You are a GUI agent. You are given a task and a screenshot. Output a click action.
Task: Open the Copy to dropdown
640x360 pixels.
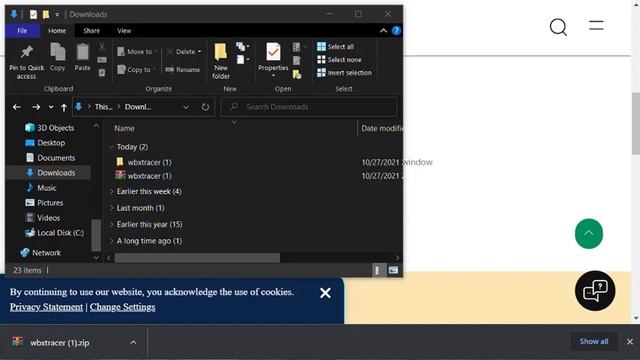pyautogui.click(x=136, y=69)
